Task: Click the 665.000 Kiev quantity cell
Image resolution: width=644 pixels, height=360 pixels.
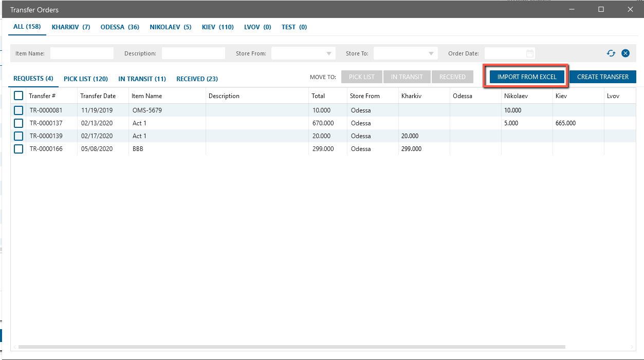Action: (578, 123)
